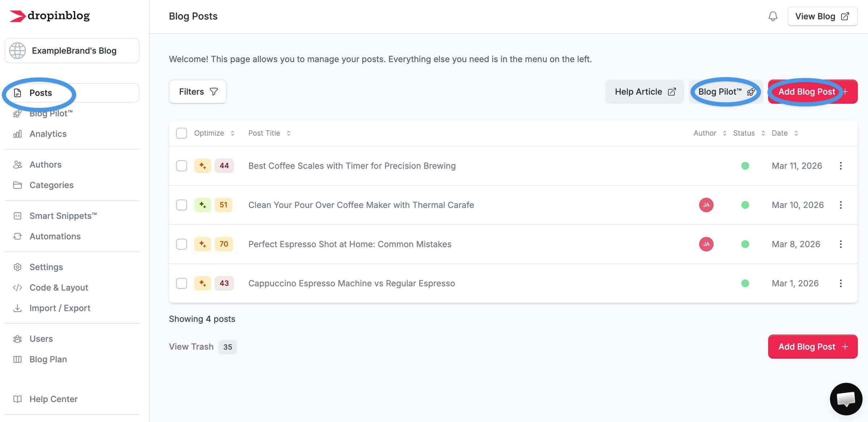Sort by the Status column
This screenshot has width=868, height=422.
tap(749, 133)
